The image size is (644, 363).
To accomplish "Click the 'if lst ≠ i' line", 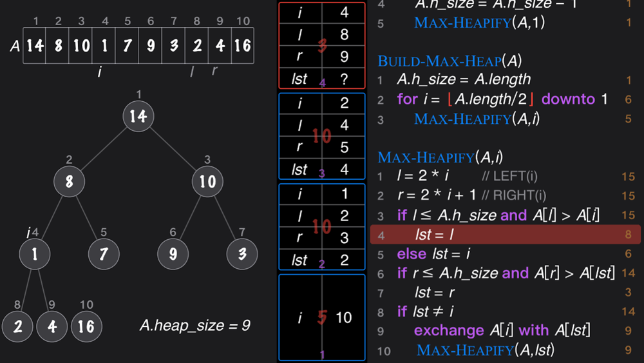I will [x=425, y=311].
